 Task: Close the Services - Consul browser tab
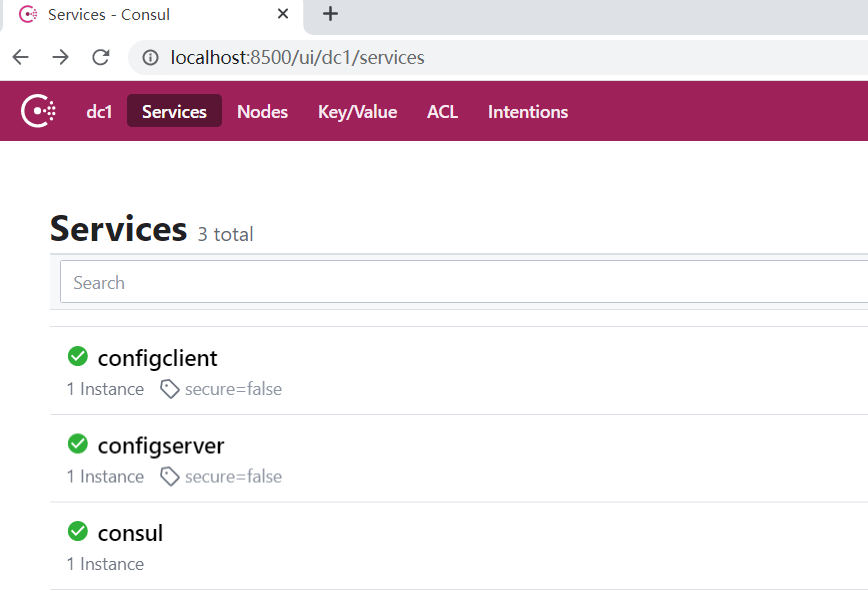283,14
